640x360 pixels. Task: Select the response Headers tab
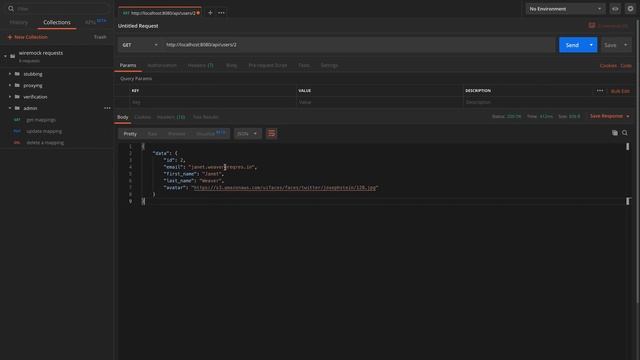pyautogui.click(x=171, y=117)
